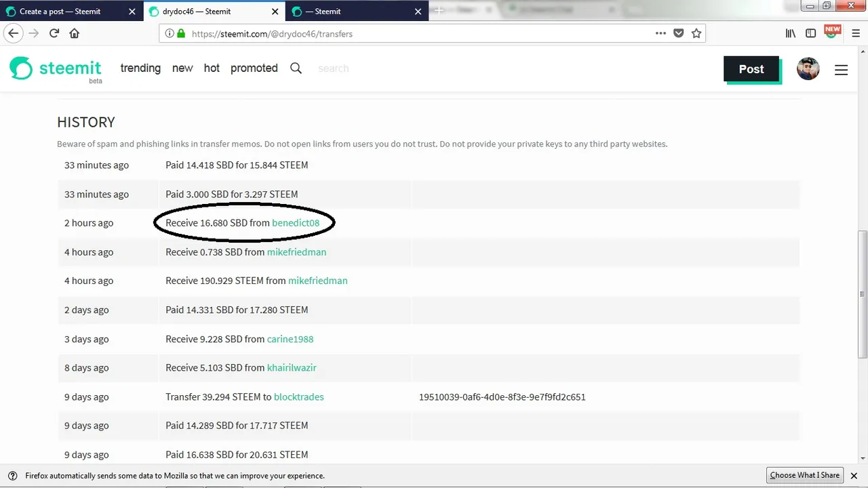The height and width of the screenshot is (488, 868).
Task: Open the Firefox application menu
Action: point(856,33)
